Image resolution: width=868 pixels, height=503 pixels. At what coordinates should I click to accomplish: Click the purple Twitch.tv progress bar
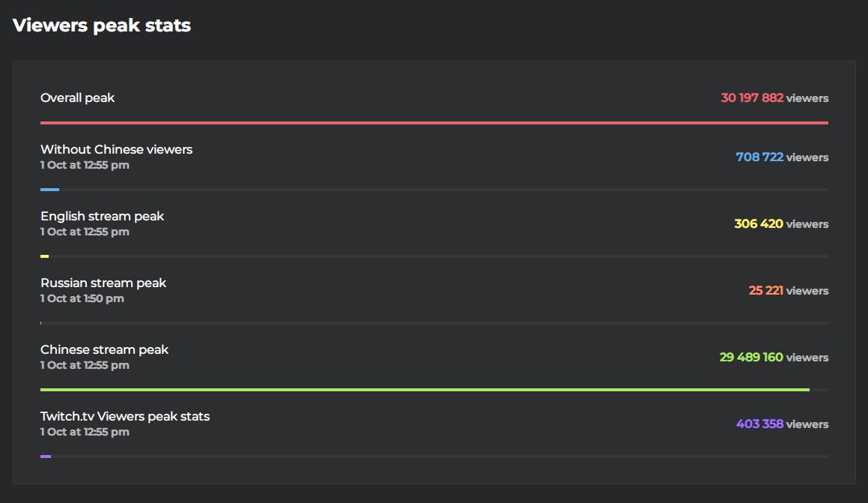point(46,456)
